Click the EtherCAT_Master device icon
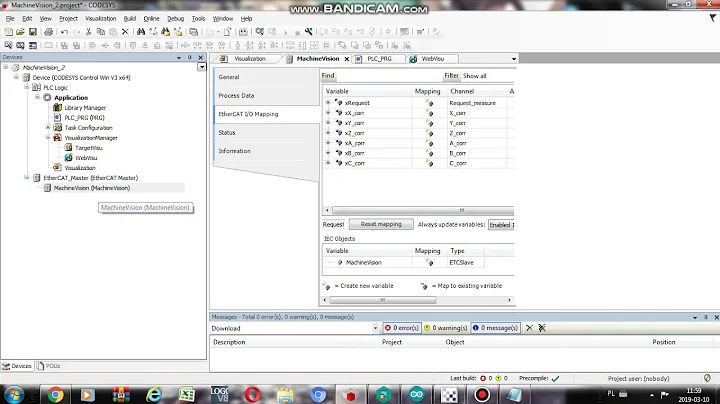The width and height of the screenshot is (720, 404). pyautogui.click(x=37, y=178)
